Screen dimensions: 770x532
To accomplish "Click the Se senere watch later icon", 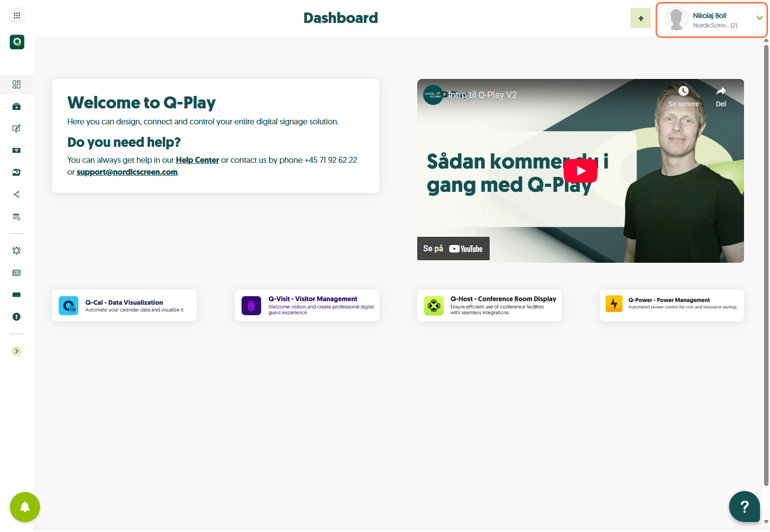I will [684, 96].
